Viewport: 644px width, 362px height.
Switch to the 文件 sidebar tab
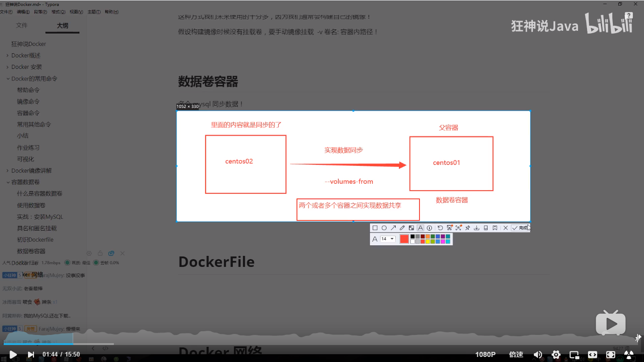[x=22, y=26]
